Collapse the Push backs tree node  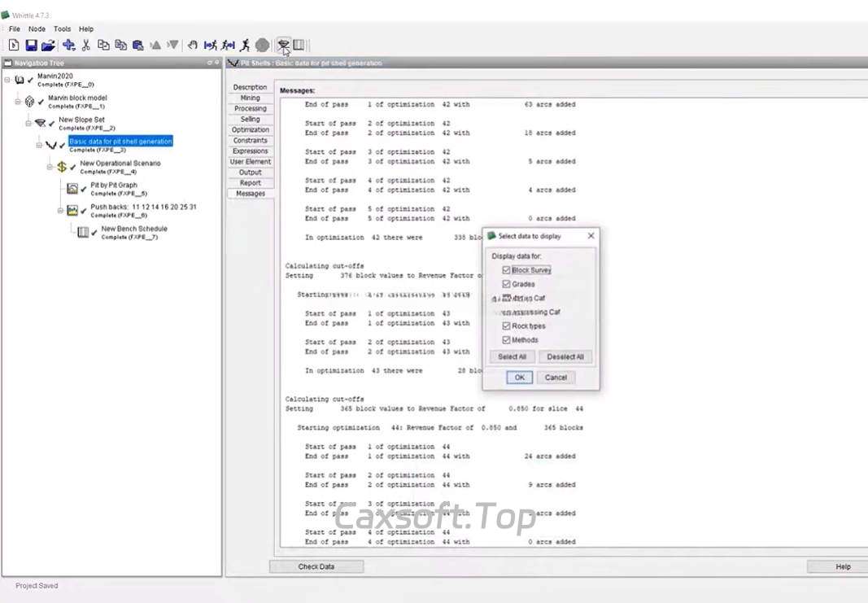click(60, 211)
